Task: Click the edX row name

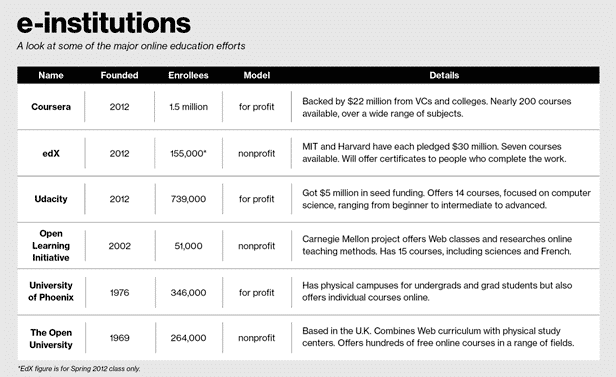Action: pos(51,154)
